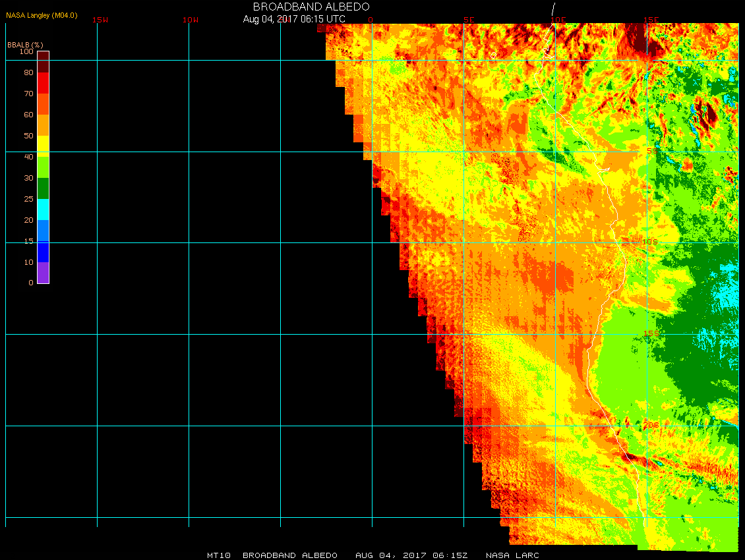Image resolution: width=745 pixels, height=560 pixels.
Task: Click the 15W longitude label
Action: point(100,20)
